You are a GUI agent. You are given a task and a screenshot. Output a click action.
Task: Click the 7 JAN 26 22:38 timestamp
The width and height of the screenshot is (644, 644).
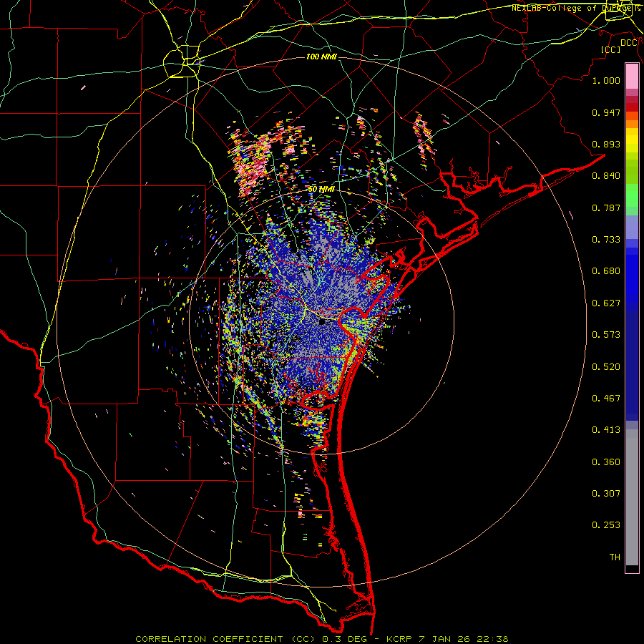463,639
